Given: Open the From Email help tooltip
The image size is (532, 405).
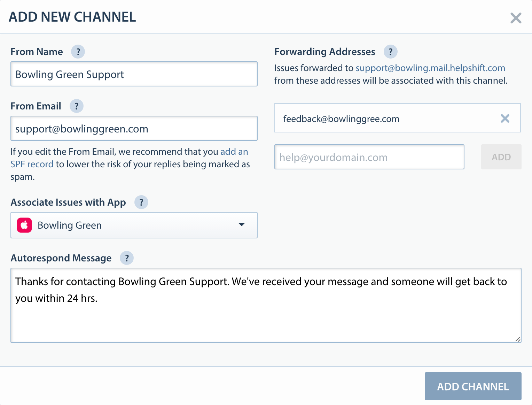Looking at the screenshot, I should coord(77,106).
